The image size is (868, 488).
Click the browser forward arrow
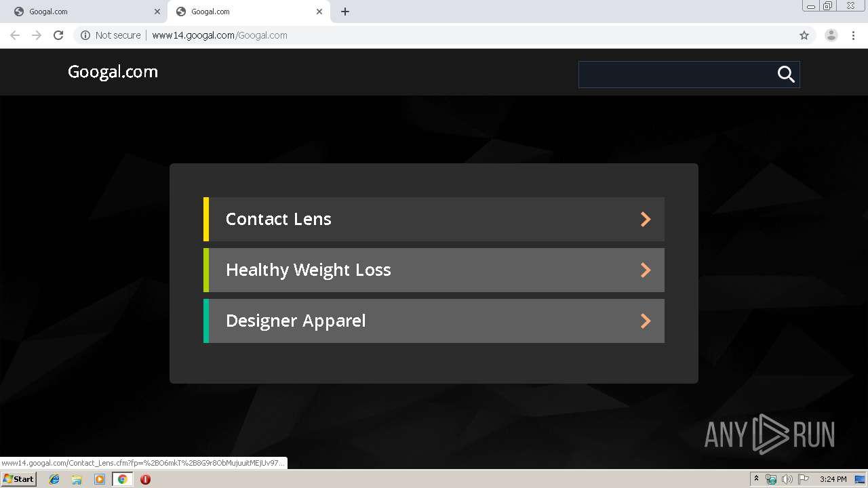(37, 35)
